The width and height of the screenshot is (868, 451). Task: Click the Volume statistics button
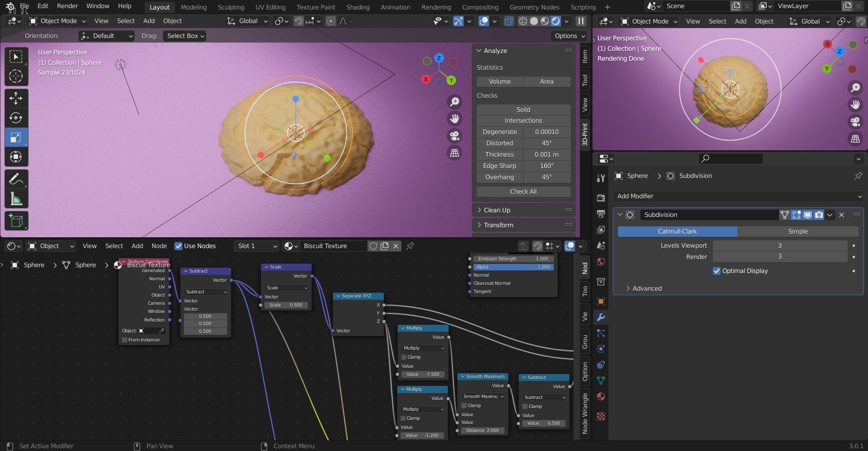pyautogui.click(x=500, y=82)
